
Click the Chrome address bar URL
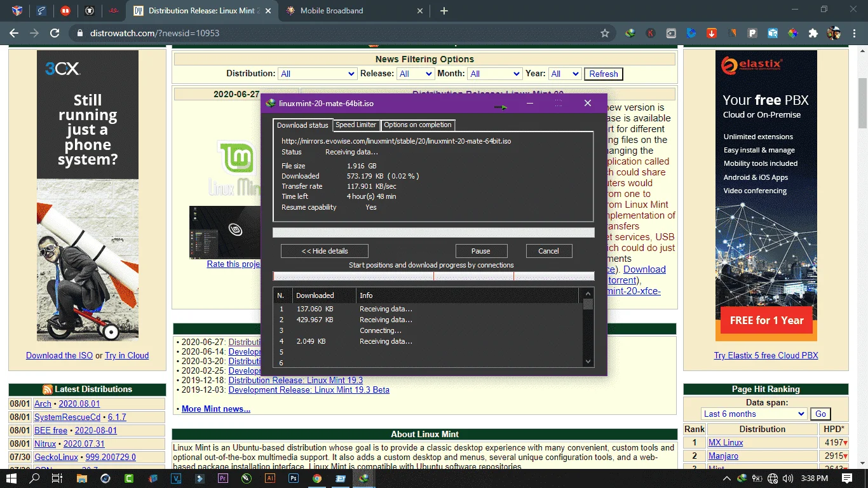point(156,33)
